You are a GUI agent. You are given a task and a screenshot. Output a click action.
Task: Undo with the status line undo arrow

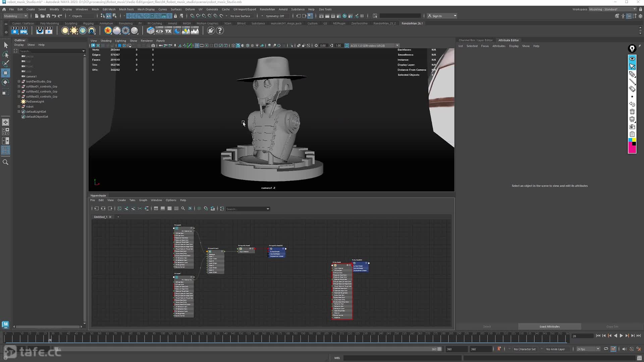(x=54, y=16)
